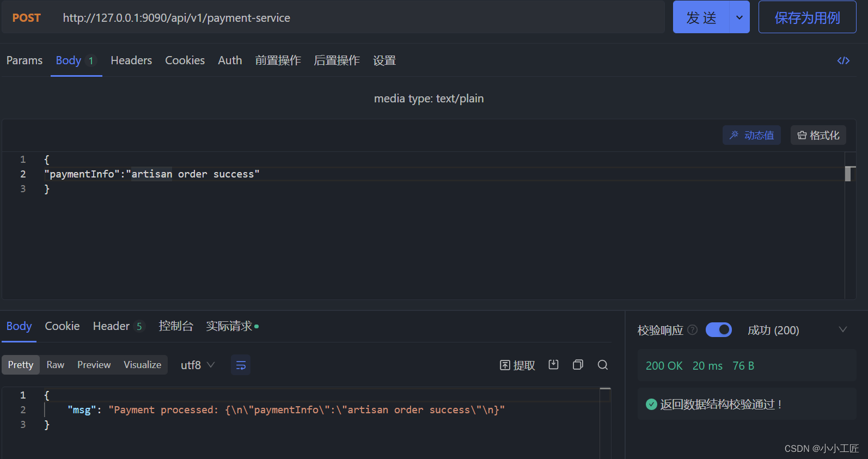Viewport: 868px width, 459px height.
Task: Open the request Cookies tab
Action: click(185, 60)
